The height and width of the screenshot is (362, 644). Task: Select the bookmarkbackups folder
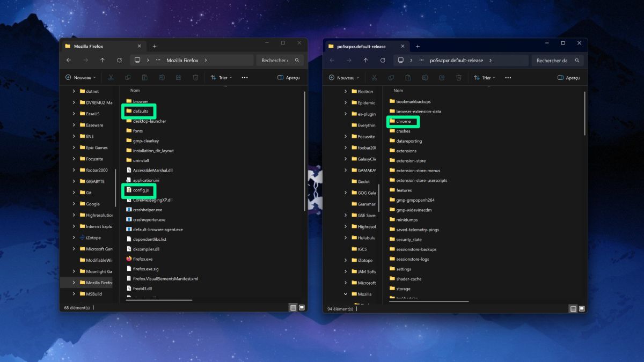[410, 101]
